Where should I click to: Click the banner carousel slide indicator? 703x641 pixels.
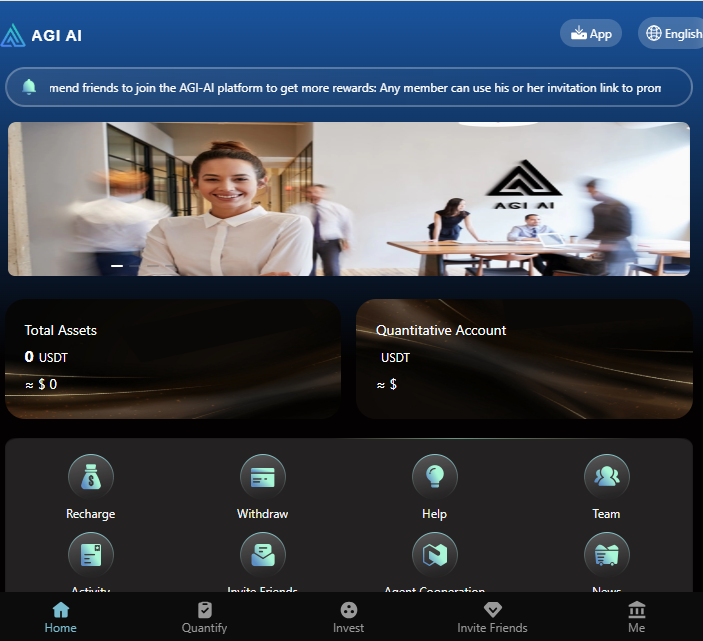[x=117, y=266]
